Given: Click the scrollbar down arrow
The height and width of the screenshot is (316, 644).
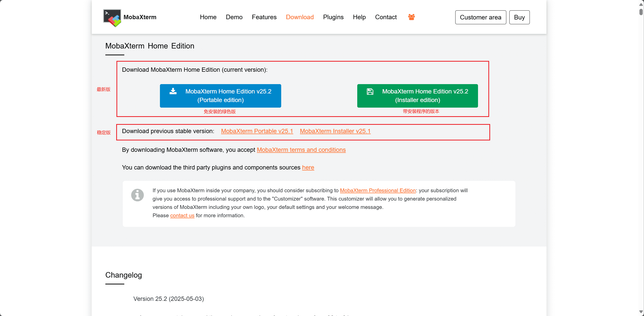Looking at the screenshot, I should tap(641, 312).
